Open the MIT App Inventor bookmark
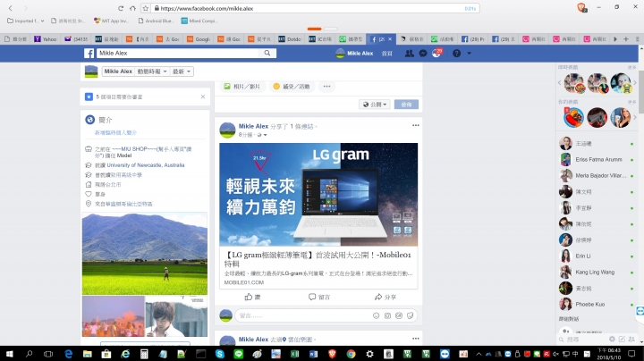Screen dimensions: 644x361 (x=111, y=21)
